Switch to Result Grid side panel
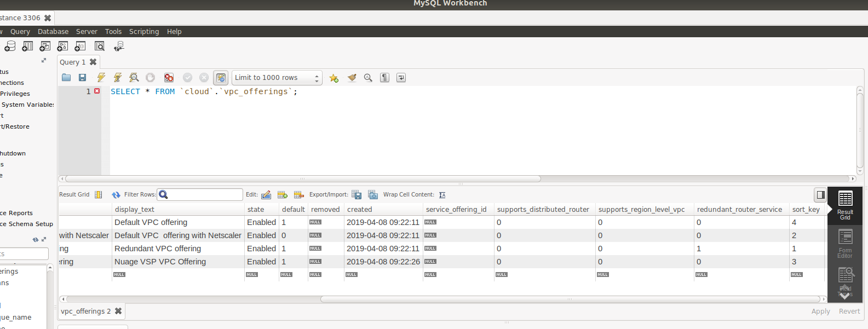868x329 pixels. point(845,206)
